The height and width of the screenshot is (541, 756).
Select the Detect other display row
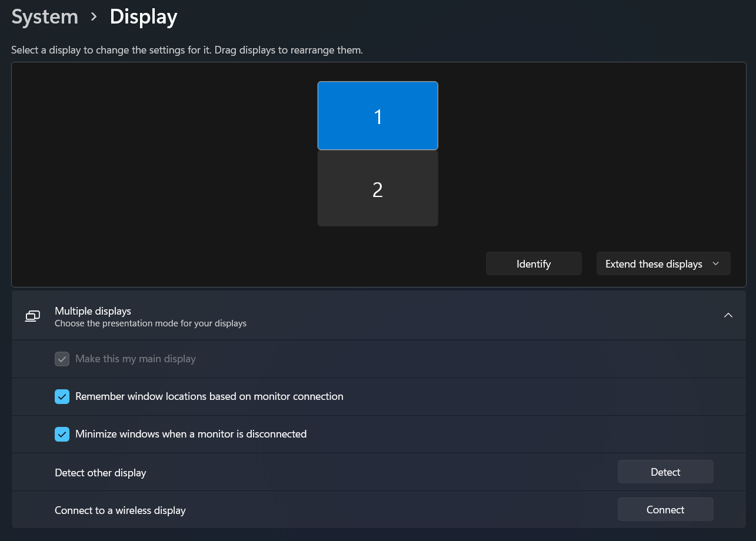(235, 472)
